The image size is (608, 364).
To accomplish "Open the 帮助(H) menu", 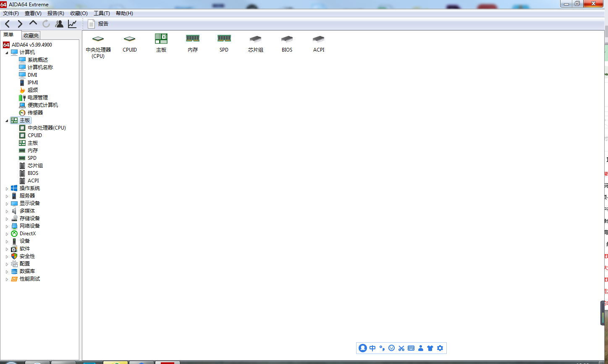I will 124,13.
